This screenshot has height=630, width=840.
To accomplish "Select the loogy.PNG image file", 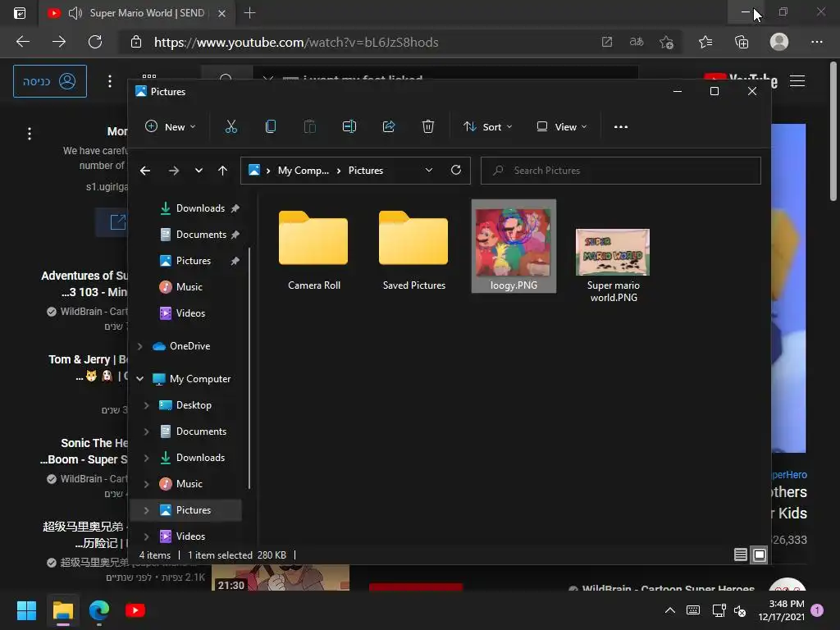I will 514,246.
